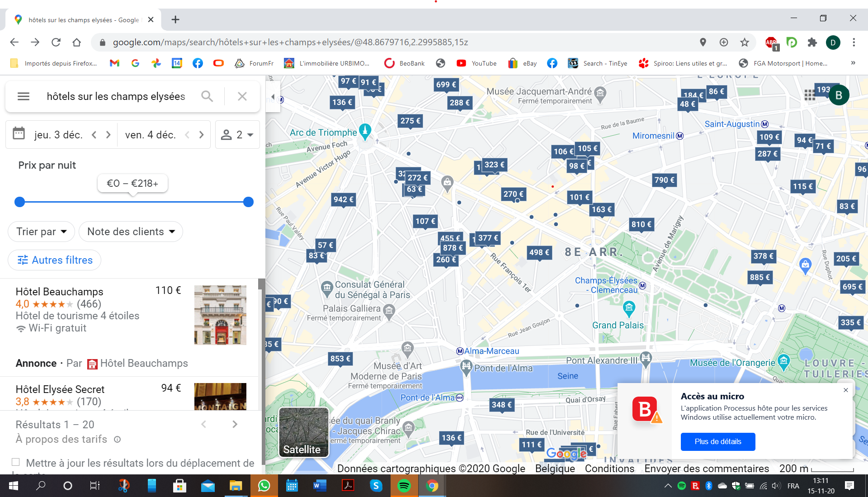Bookmark page with the star icon
The width and height of the screenshot is (868, 497).
tap(745, 42)
